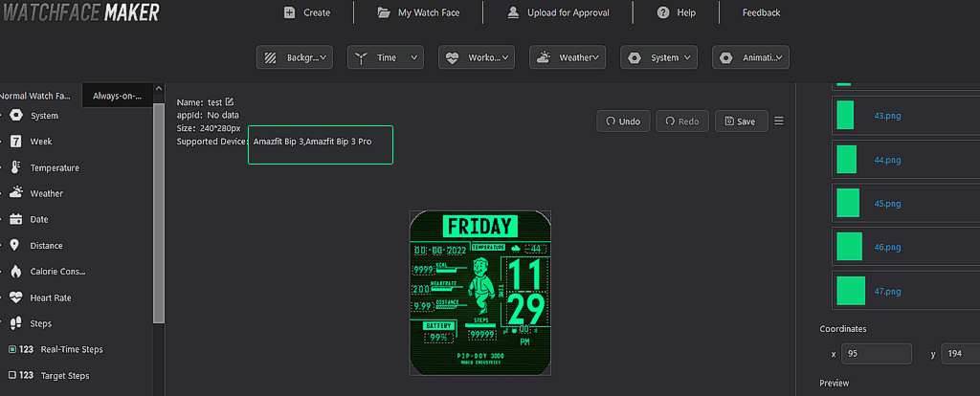This screenshot has width=980, height=396.
Task: Click the Redo button
Action: [682, 121]
